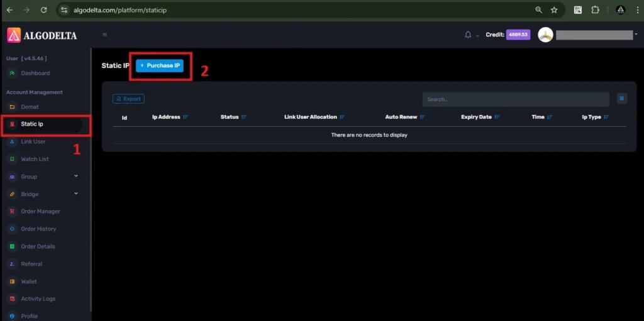644x321 pixels.
Task: Focus the table Search field
Action: pyautogui.click(x=516, y=99)
